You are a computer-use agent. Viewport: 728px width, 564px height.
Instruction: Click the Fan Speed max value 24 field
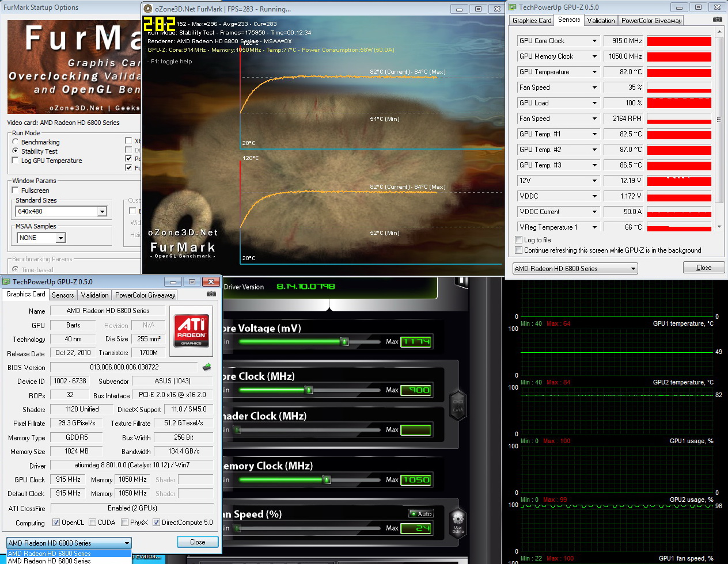pyautogui.click(x=416, y=528)
